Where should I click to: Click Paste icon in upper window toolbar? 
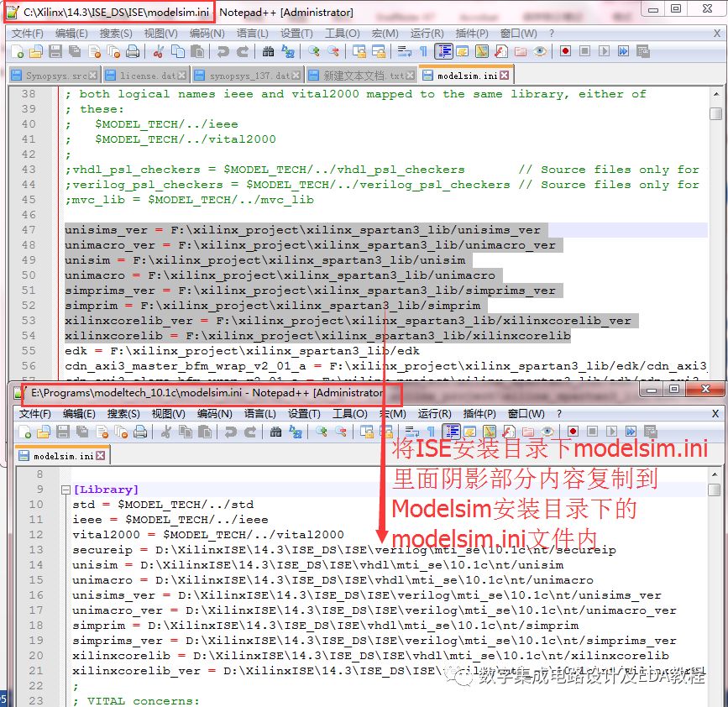pyautogui.click(x=197, y=51)
